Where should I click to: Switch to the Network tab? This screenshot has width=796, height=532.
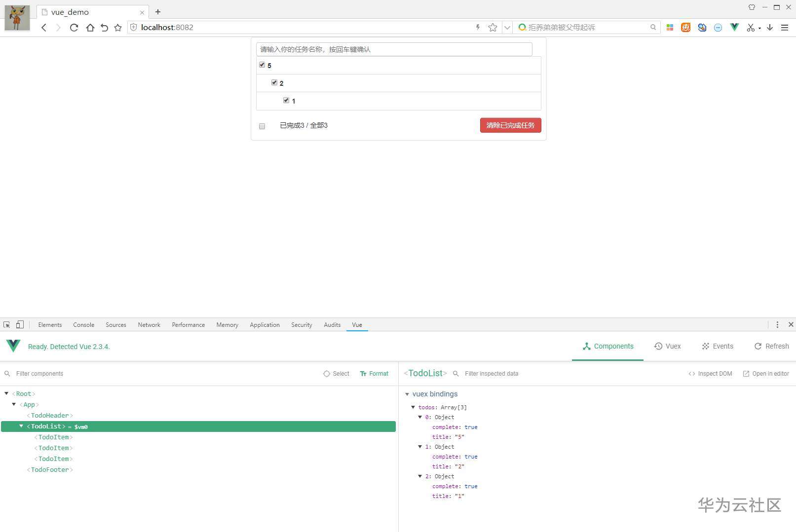[x=149, y=325]
